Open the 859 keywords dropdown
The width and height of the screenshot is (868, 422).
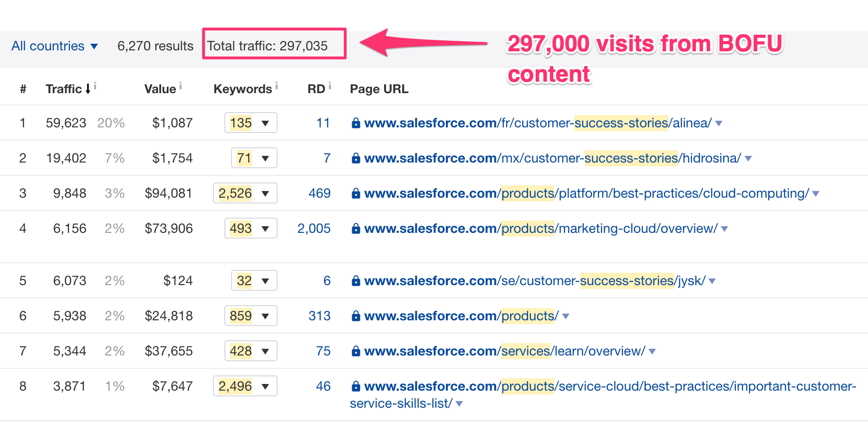[x=251, y=316]
